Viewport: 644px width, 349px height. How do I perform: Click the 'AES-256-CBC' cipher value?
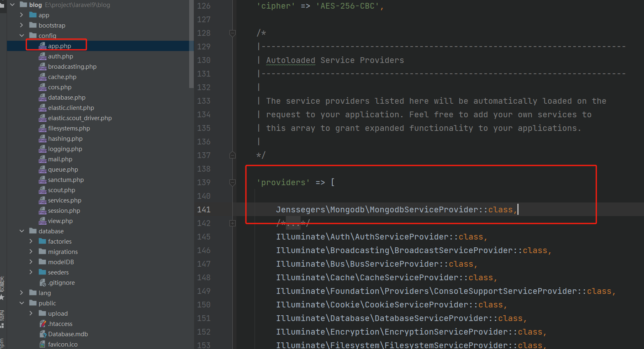pyautogui.click(x=347, y=6)
